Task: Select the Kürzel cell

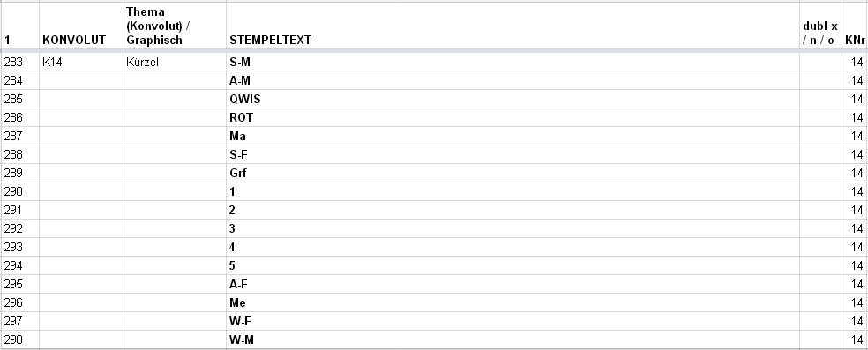Action: pos(175,63)
